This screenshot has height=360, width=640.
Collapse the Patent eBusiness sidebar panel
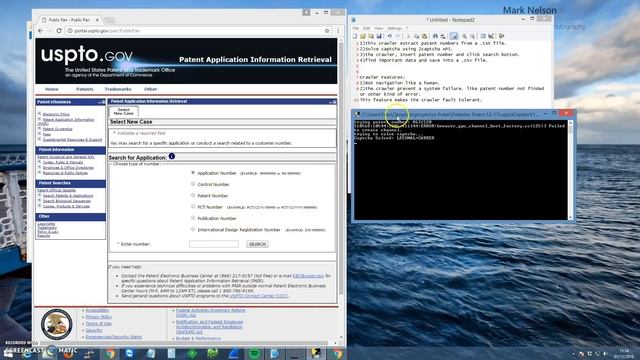100,102
